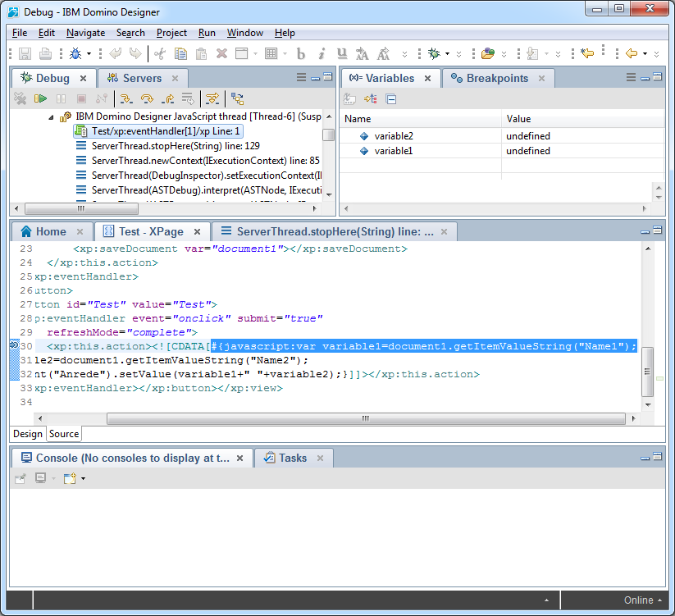Open the Debug bug icon dropdown arrow
This screenshot has height=616, width=675.
(89, 54)
